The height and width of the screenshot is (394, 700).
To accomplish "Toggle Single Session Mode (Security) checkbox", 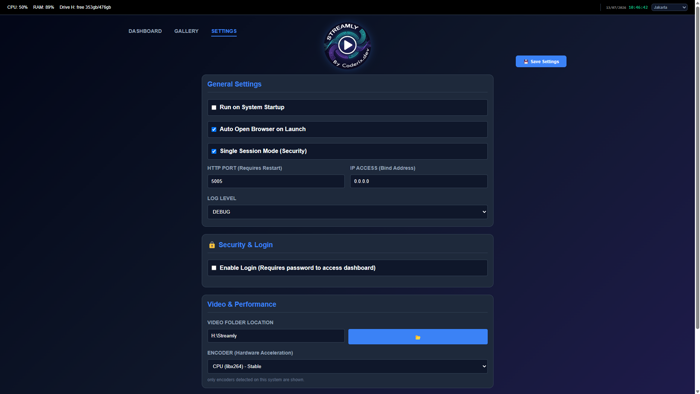I will (x=214, y=151).
